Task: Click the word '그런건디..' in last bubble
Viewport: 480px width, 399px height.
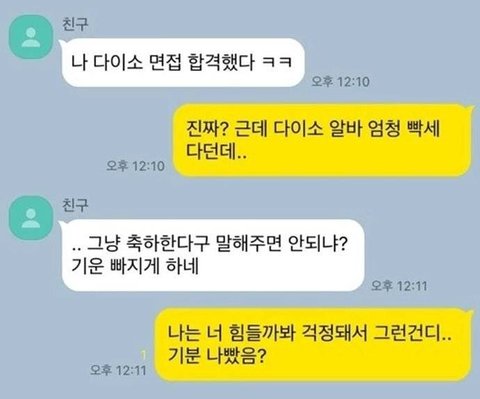Action: (x=412, y=333)
